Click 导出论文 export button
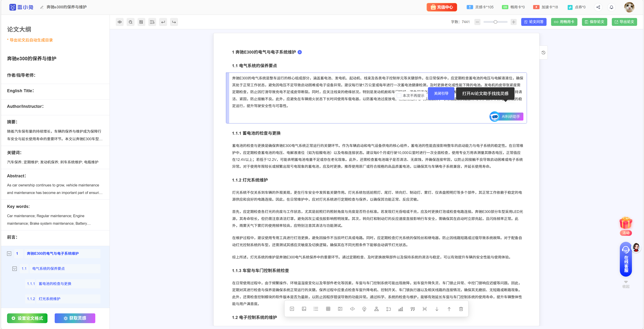 click(624, 22)
